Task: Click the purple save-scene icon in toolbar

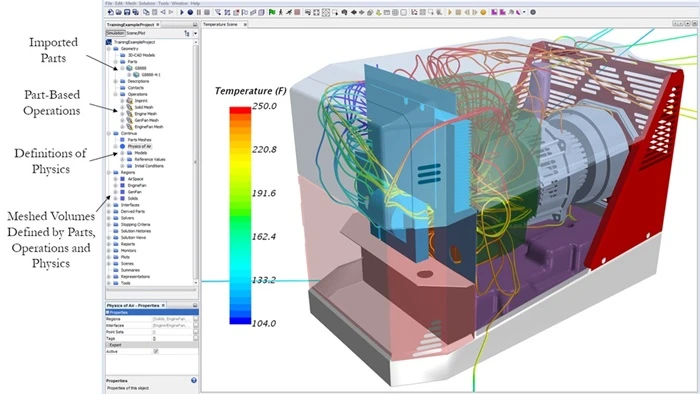Action: click(494, 12)
